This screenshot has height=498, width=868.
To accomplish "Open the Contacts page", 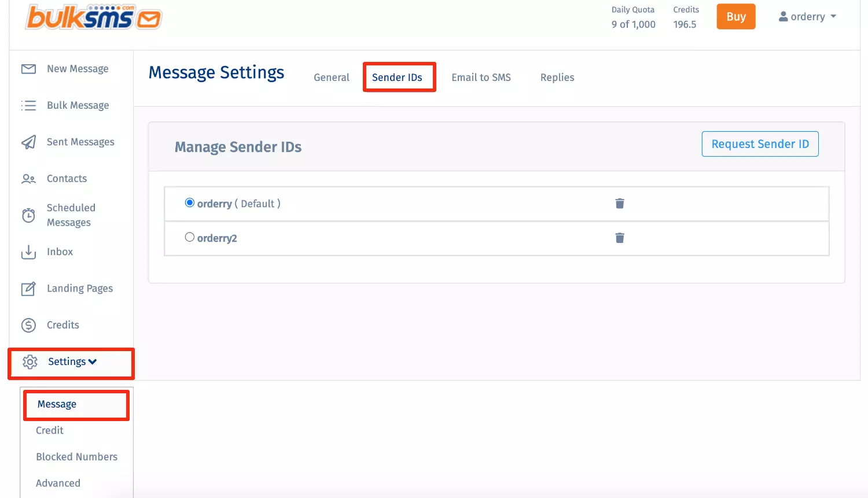I will coord(67,179).
